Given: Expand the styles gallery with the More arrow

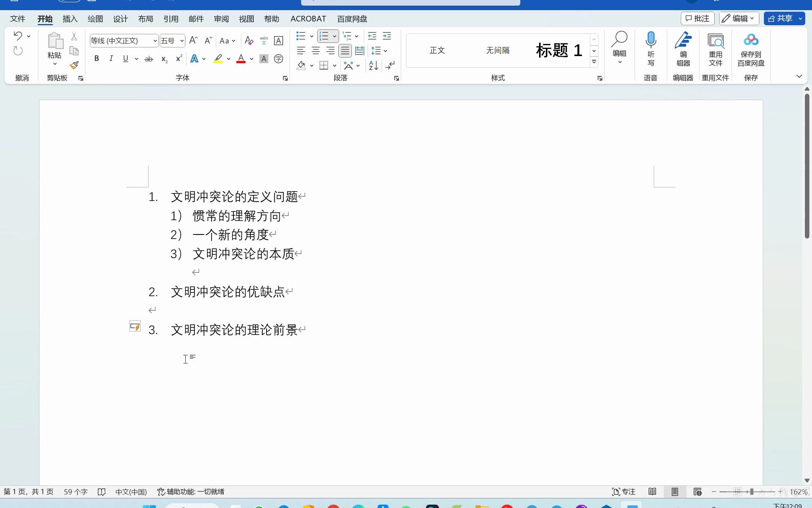Looking at the screenshot, I should point(594,62).
